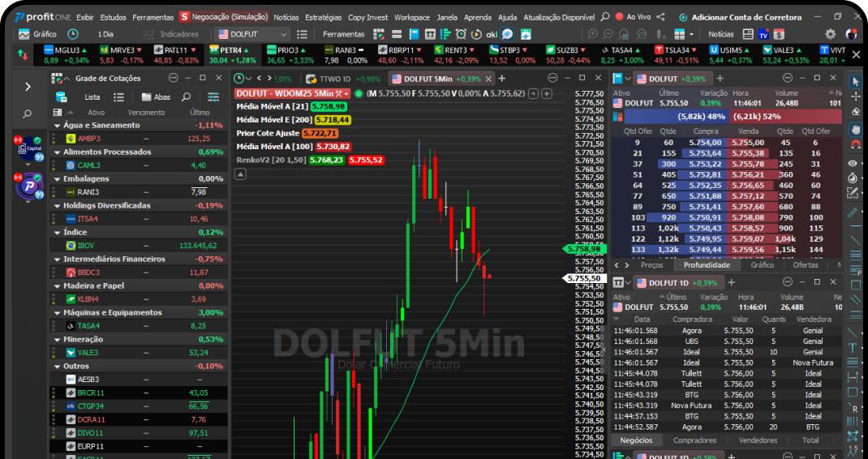868x459 pixels.
Task: Select PETR4 in the ticker tape
Action: [x=233, y=55]
